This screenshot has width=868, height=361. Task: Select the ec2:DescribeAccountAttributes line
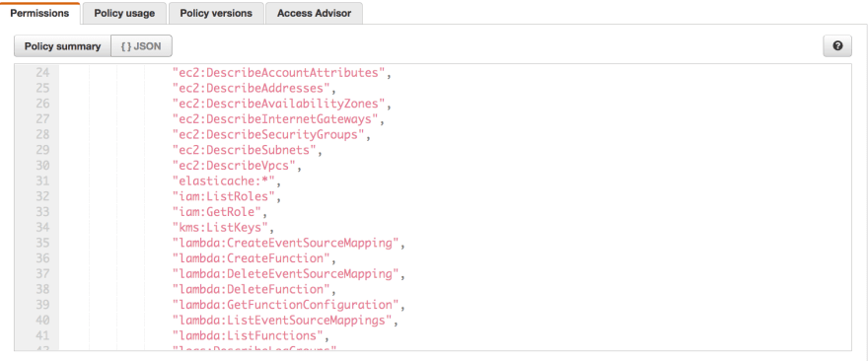282,73
